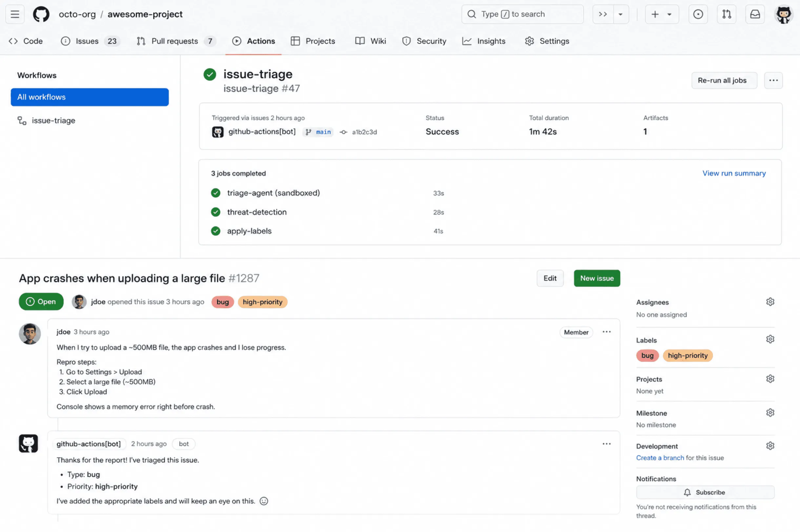
Task: Open jdoe's avatar beside first comment
Action: tap(30, 334)
